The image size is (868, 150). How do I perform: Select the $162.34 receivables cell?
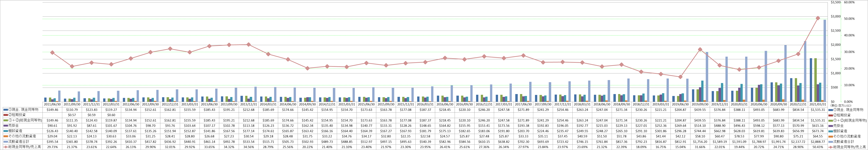[307, 126]
